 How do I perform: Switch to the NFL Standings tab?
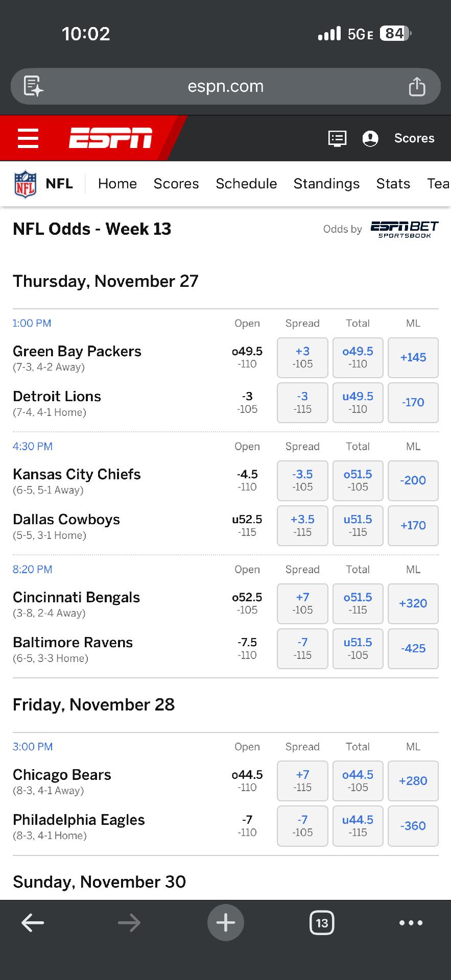pos(326,184)
